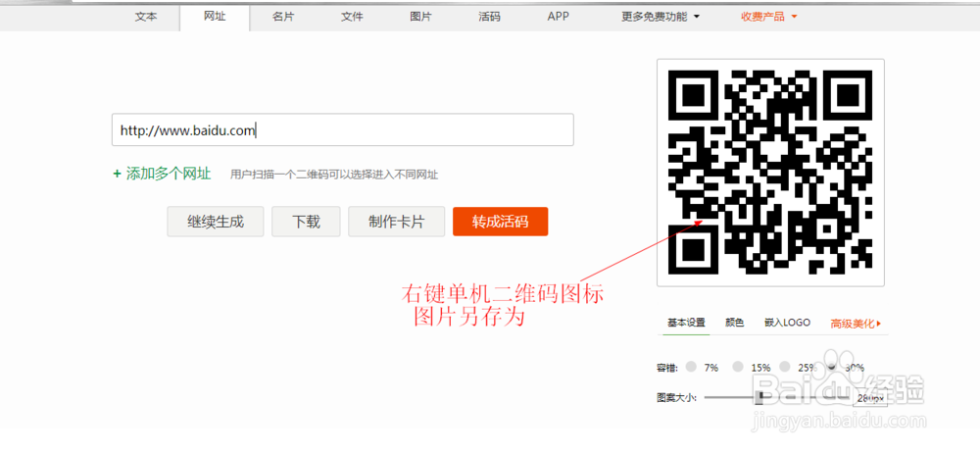Click the 用户扫描一个二维码可以选择进入不同网址 hint text
The image size is (980, 454).
(x=334, y=175)
